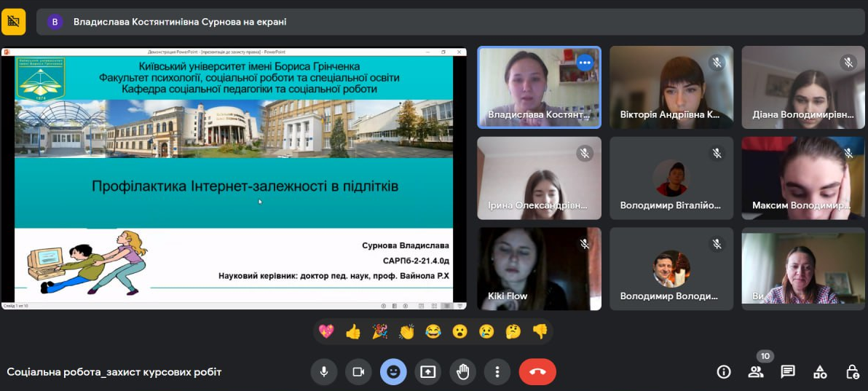Send the thinking face reaction
The height and width of the screenshot is (391, 868).
(x=513, y=332)
